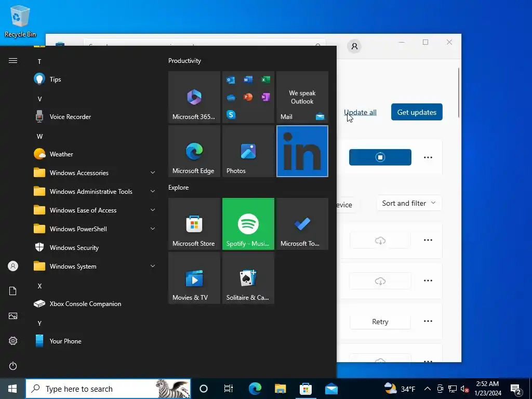Launch Voice Recorder from app list
The width and height of the screenshot is (532, 399).
pyautogui.click(x=95, y=117)
